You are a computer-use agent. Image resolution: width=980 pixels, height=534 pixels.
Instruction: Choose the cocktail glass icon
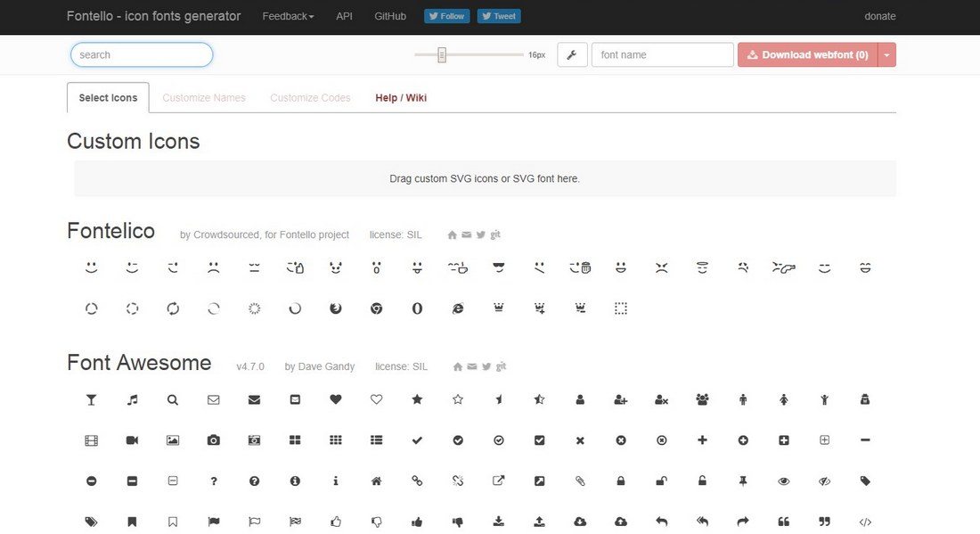pyautogui.click(x=91, y=399)
